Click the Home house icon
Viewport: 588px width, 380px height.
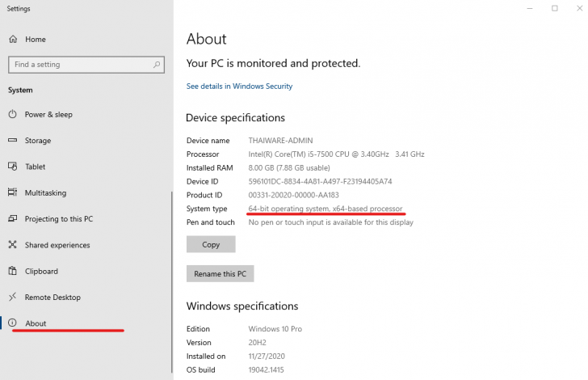[13, 39]
